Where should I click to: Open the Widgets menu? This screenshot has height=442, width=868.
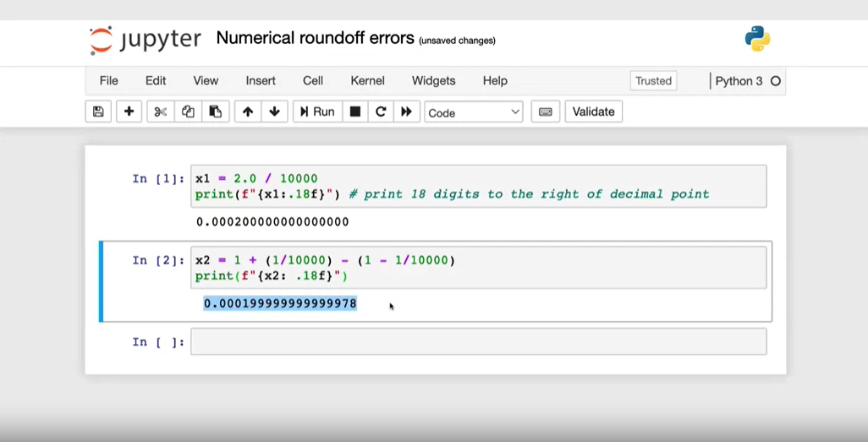(x=433, y=81)
